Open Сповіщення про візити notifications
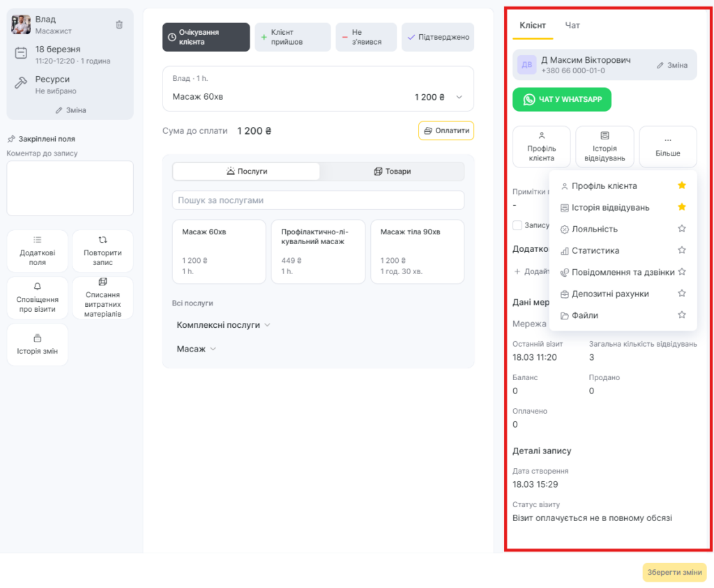The image size is (714, 588). pos(38,298)
